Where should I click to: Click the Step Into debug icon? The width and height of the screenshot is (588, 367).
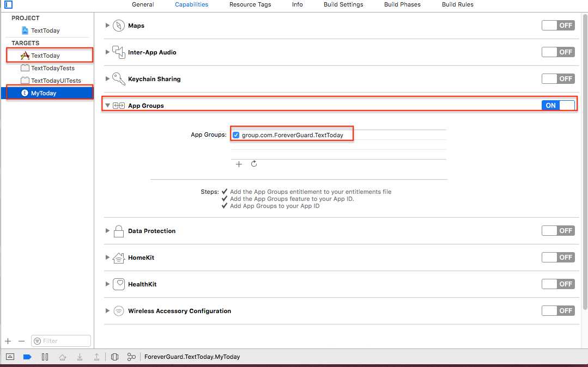click(80, 357)
